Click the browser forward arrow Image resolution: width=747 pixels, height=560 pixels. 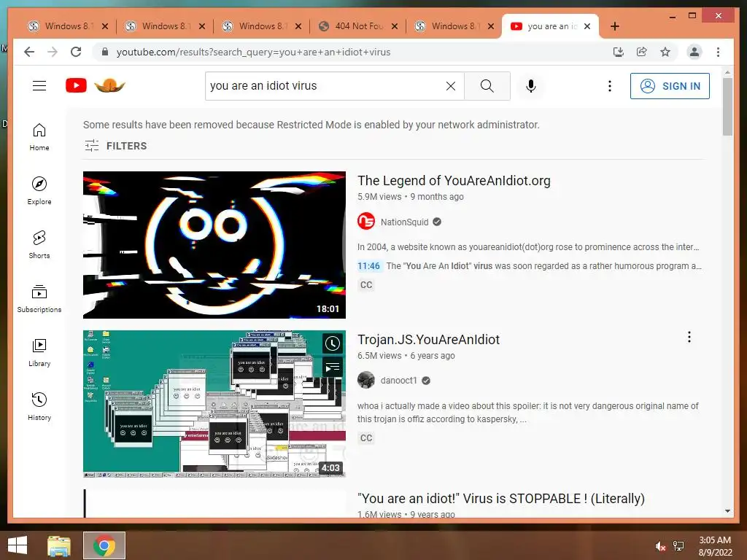53,52
